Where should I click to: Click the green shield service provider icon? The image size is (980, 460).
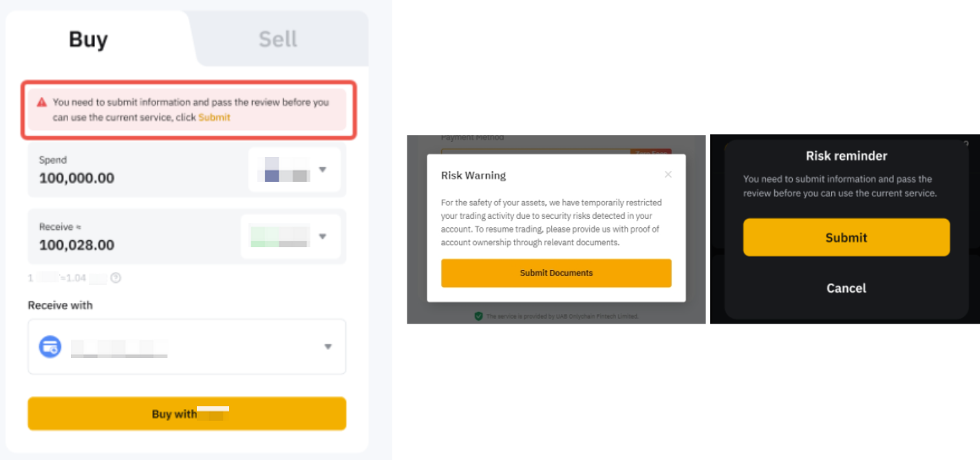pos(478,316)
